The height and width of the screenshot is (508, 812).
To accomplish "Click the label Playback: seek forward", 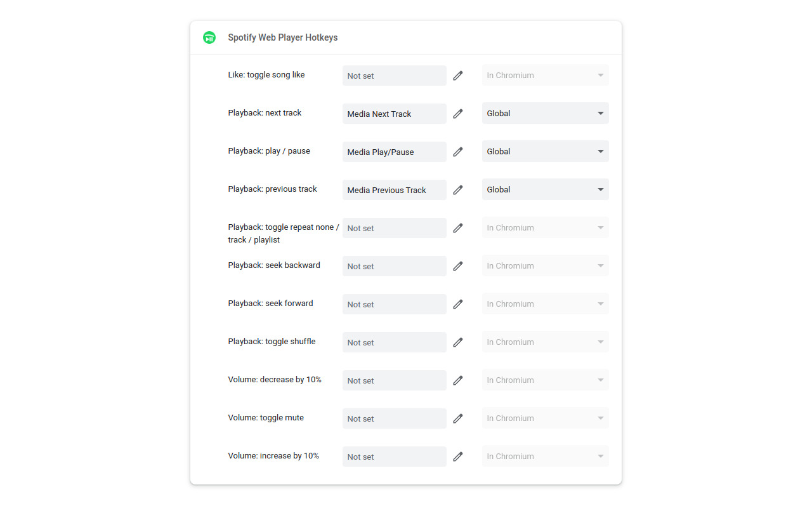I will click(271, 304).
